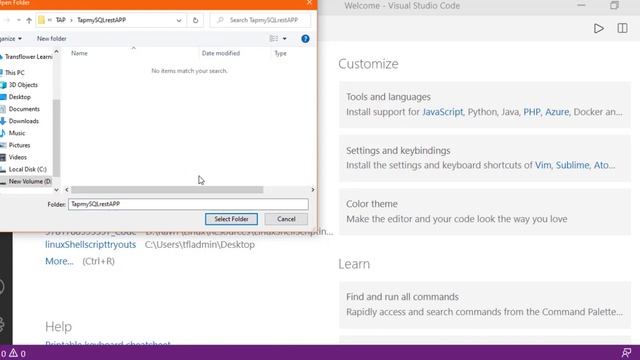Close the Open Folder dialog with X

click(x=309, y=3)
